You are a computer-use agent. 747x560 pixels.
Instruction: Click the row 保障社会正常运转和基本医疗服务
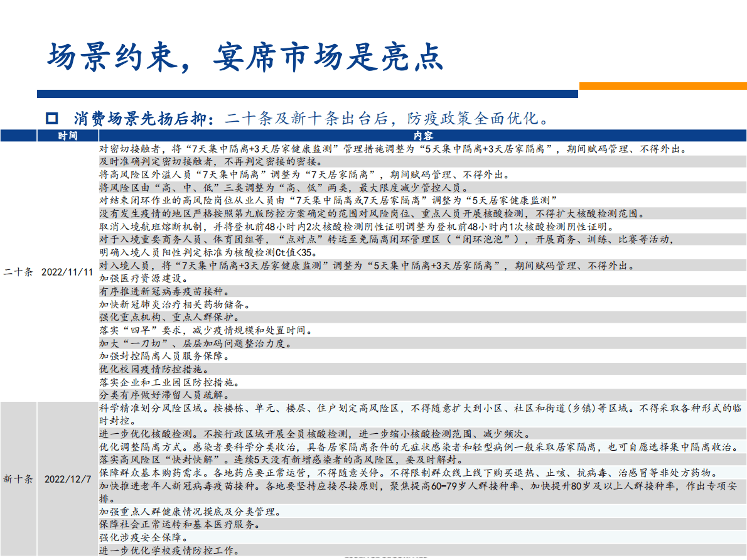(x=179, y=524)
